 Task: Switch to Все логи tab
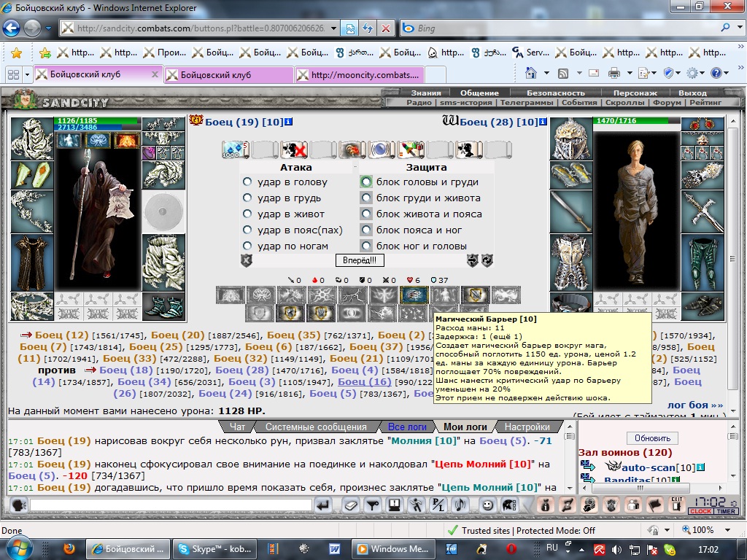[x=407, y=427]
